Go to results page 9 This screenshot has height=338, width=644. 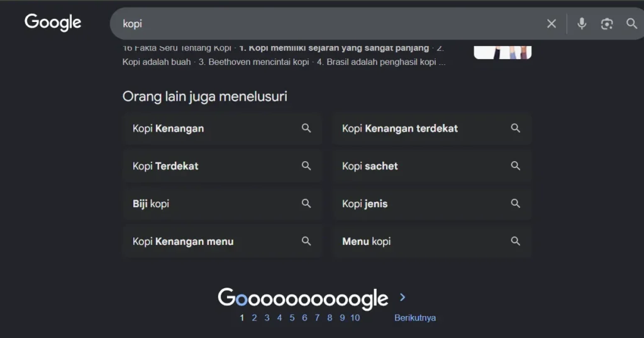point(342,318)
